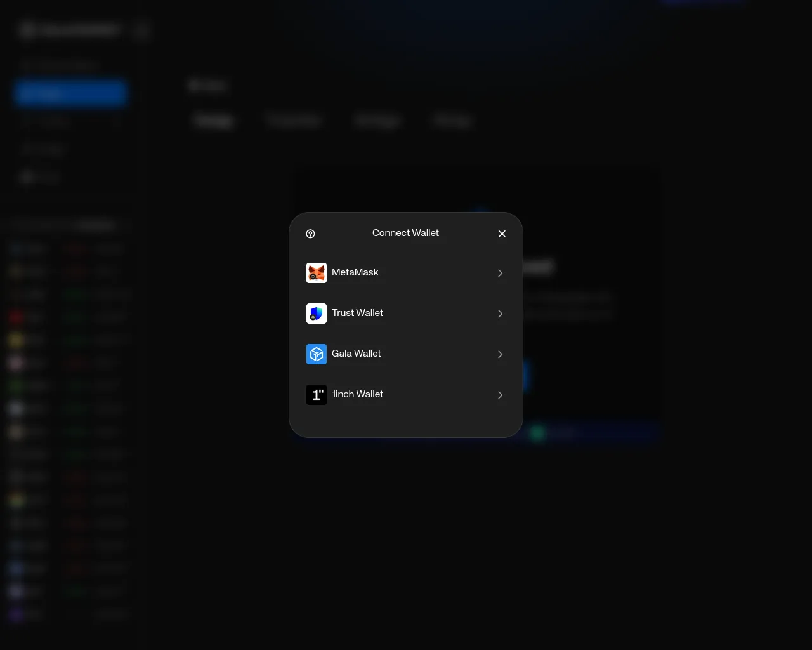Viewport: 812px width, 650px height.
Task: Hit the chevron next to 1inch Wallet
Action: tap(500, 395)
